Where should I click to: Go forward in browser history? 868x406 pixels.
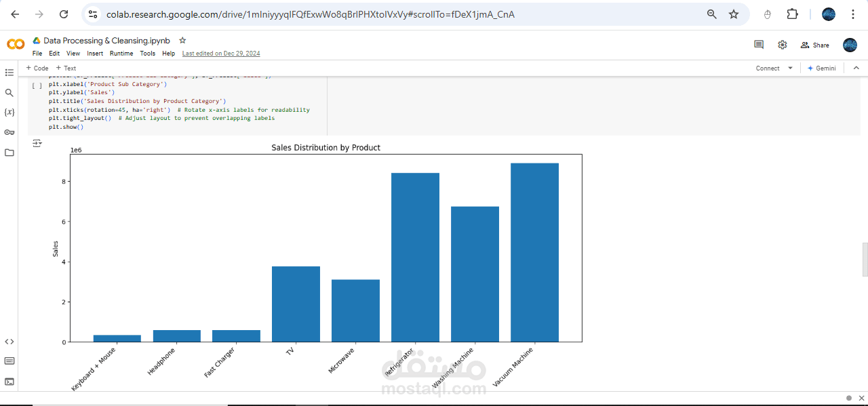click(x=39, y=14)
